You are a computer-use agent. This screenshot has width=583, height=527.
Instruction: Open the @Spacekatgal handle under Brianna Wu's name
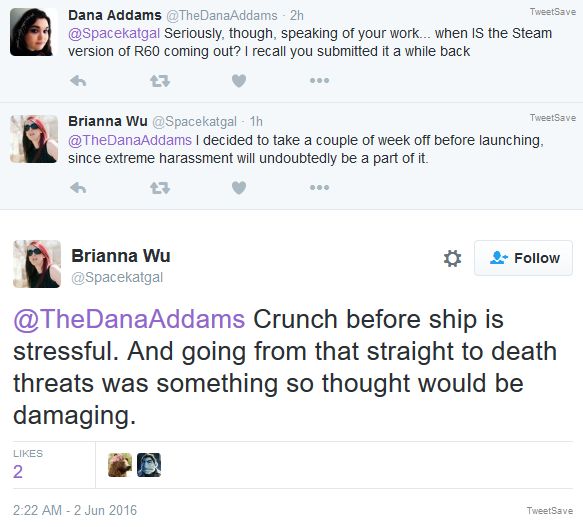point(117,277)
